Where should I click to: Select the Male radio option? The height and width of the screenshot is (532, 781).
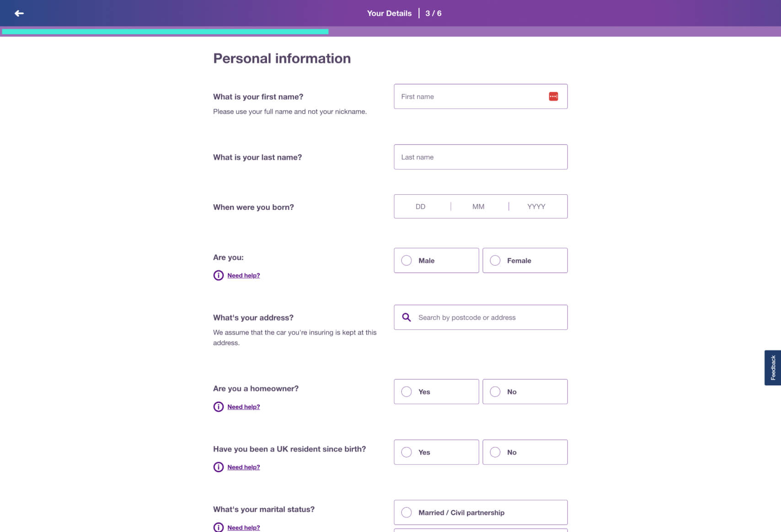point(436,261)
